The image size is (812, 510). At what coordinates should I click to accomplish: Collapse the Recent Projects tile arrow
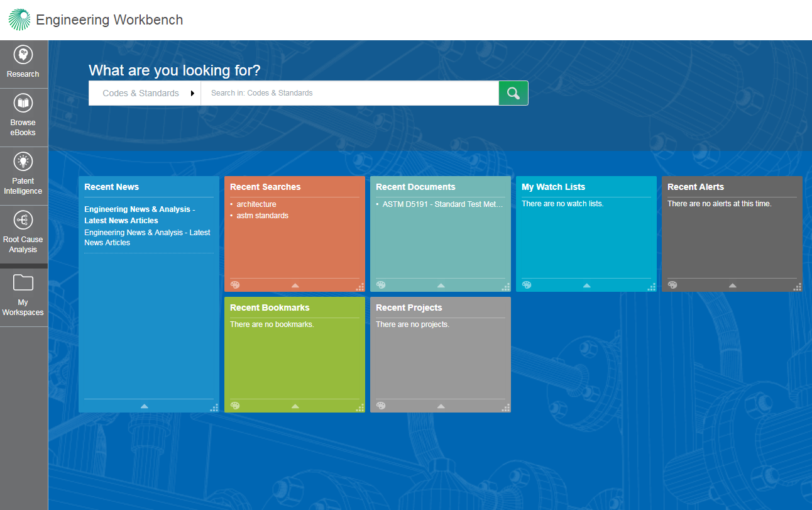[441, 406]
